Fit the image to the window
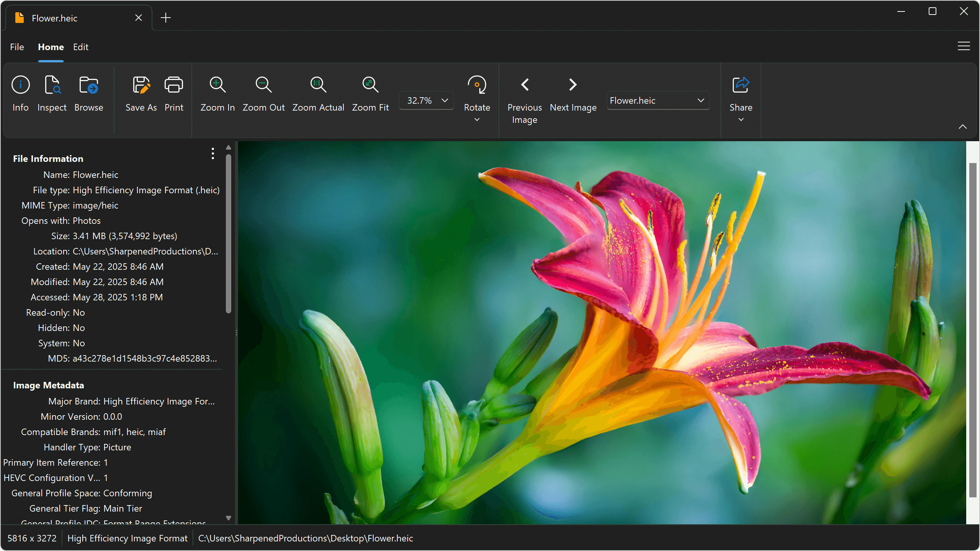Image resolution: width=980 pixels, height=551 pixels. coord(370,94)
